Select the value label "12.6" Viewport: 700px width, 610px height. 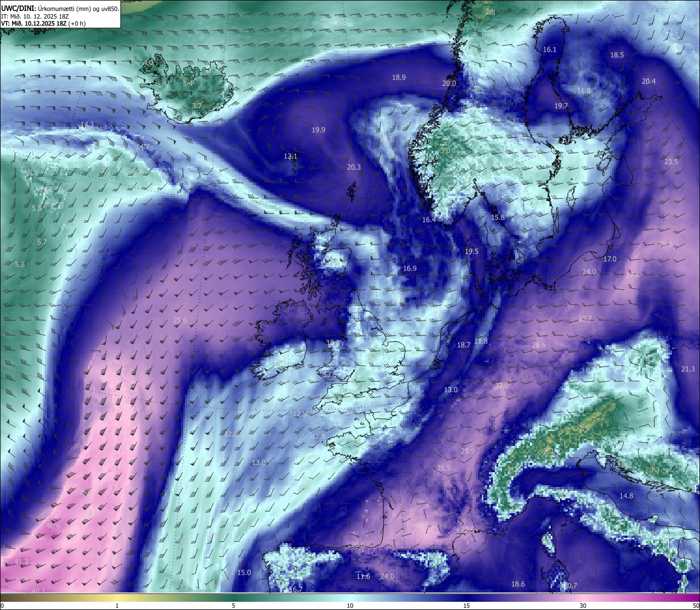(x=231, y=434)
